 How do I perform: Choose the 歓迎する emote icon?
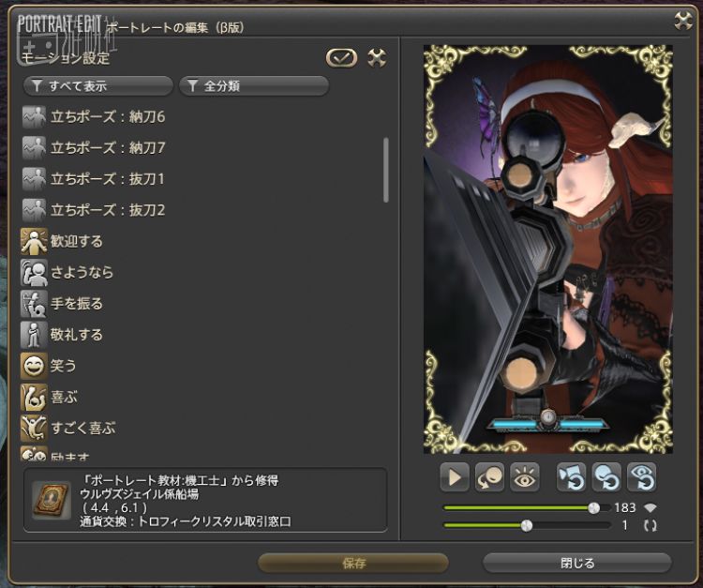pos(34,241)
